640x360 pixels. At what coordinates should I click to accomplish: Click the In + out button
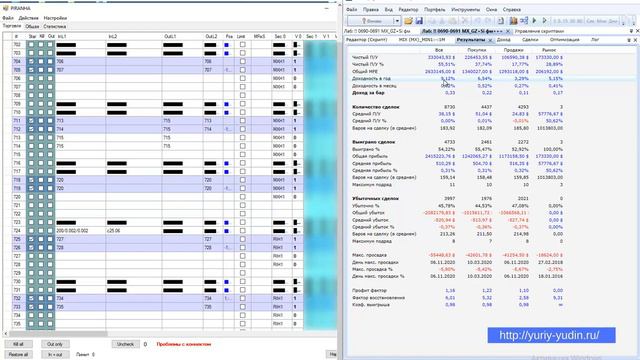[x=55, y=354]
